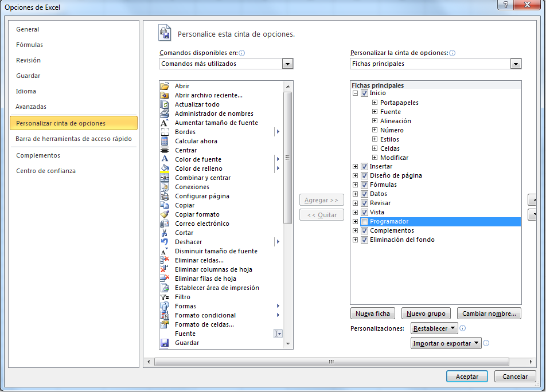Click the Copiar formato brush icon
The image size is (546, 392).
coord(165,214)
